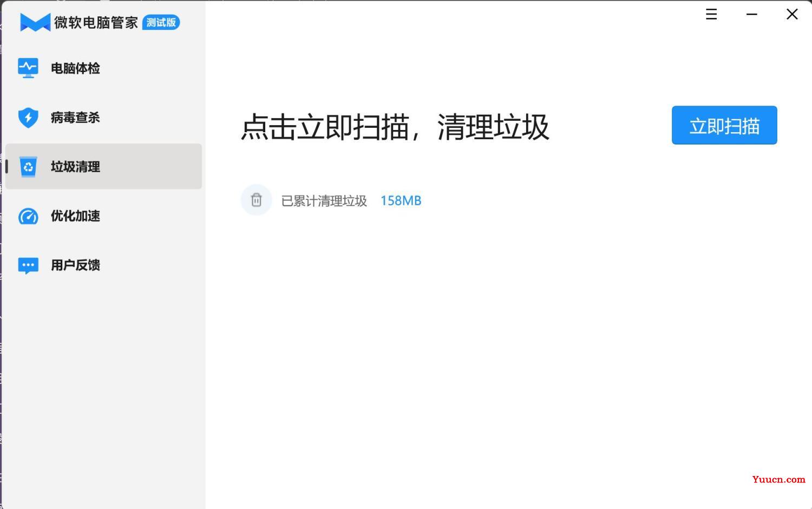Click the 158MB cleaned amount link

[x=401, y=201]
